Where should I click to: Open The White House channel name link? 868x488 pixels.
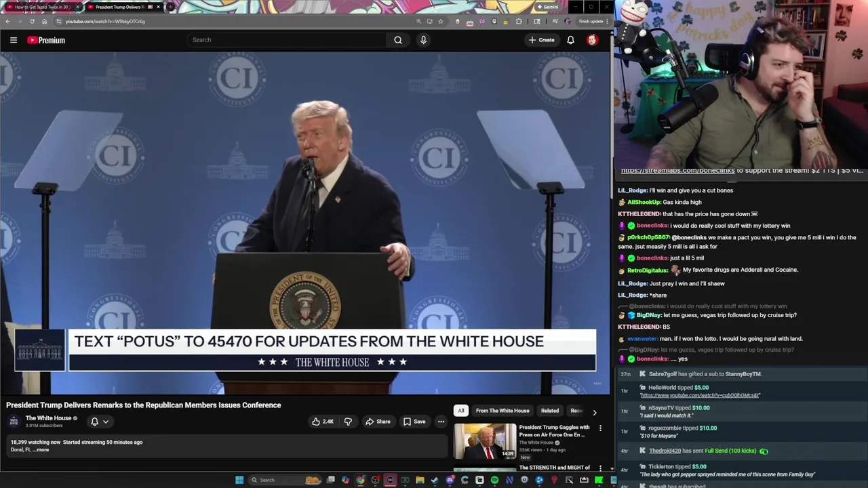click(48, 418)
